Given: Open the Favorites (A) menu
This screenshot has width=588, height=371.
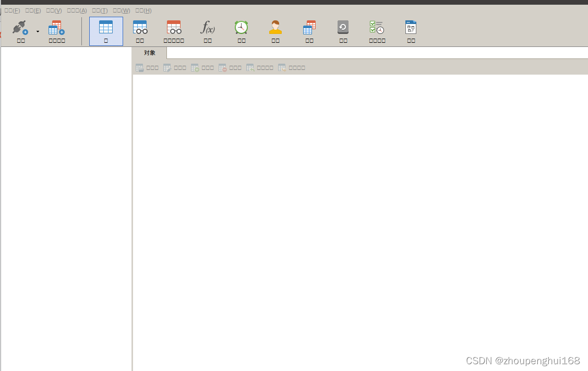Looking at the screenshot, I should pos(77,10).
